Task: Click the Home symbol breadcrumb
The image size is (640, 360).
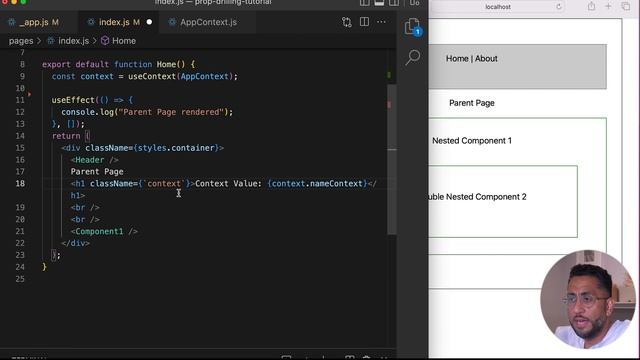Action: coord(124,41)
